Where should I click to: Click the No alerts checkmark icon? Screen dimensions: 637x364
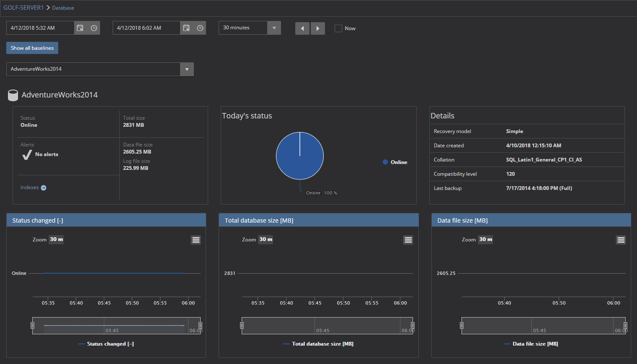(27, 155)
